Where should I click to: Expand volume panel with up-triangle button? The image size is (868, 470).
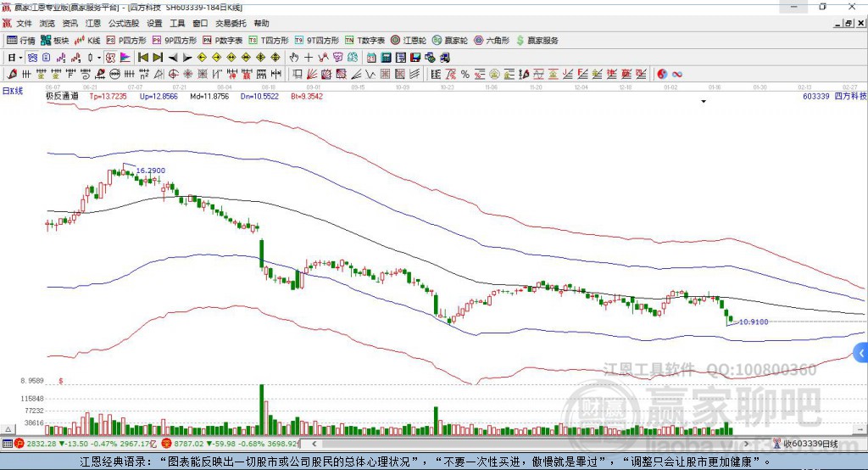[8, 429]
